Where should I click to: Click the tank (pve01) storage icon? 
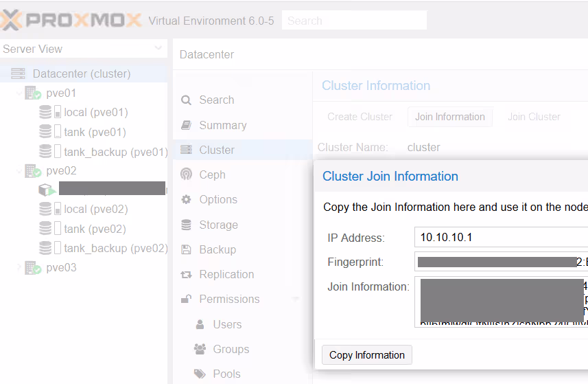(46, 132)
